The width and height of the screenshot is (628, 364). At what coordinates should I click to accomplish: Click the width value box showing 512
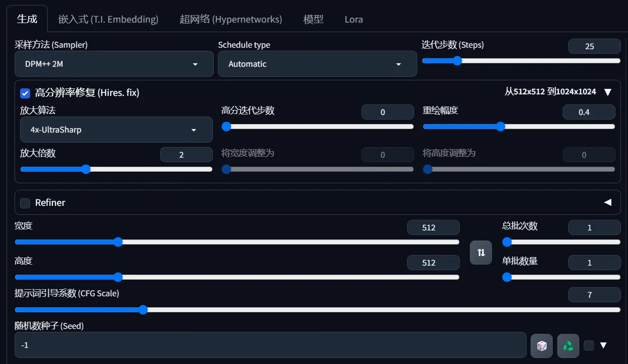click(433, 227)
